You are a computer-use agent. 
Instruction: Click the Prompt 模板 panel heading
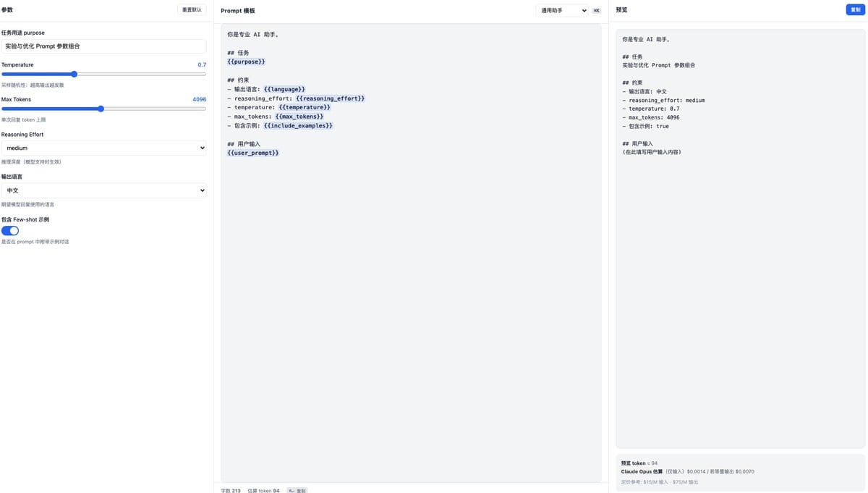tap(238, 11)
